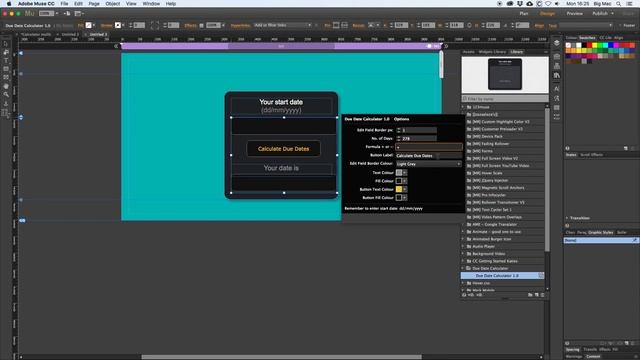Open Edit Field Border Colour dropdown
Viewport: 640px width, 360px height.
[429, 164]
